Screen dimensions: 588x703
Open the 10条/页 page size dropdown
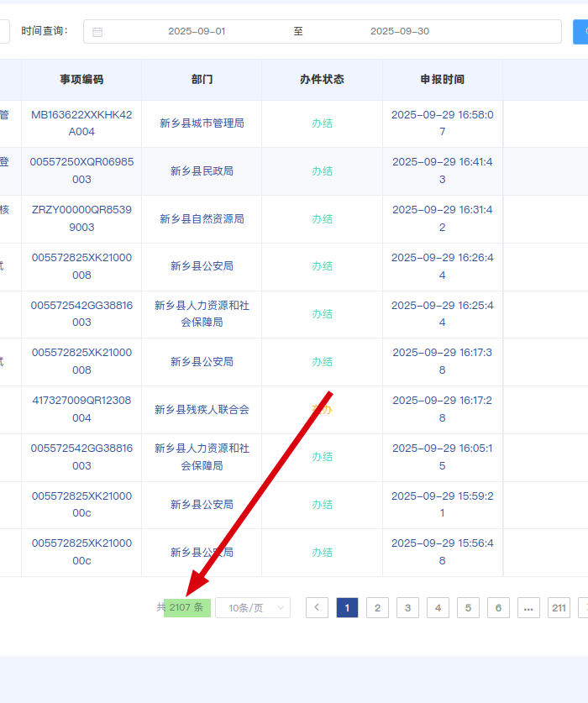[x=252, y=607]
